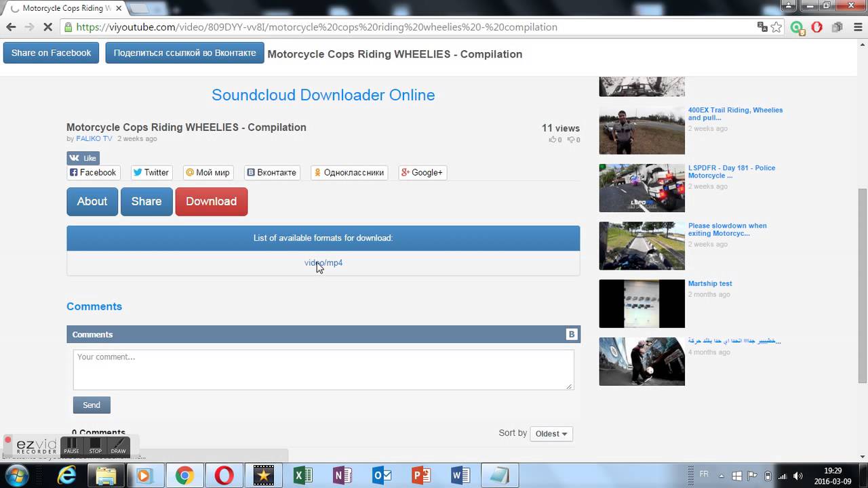Click network signal tray icon

tap(783, 476)
